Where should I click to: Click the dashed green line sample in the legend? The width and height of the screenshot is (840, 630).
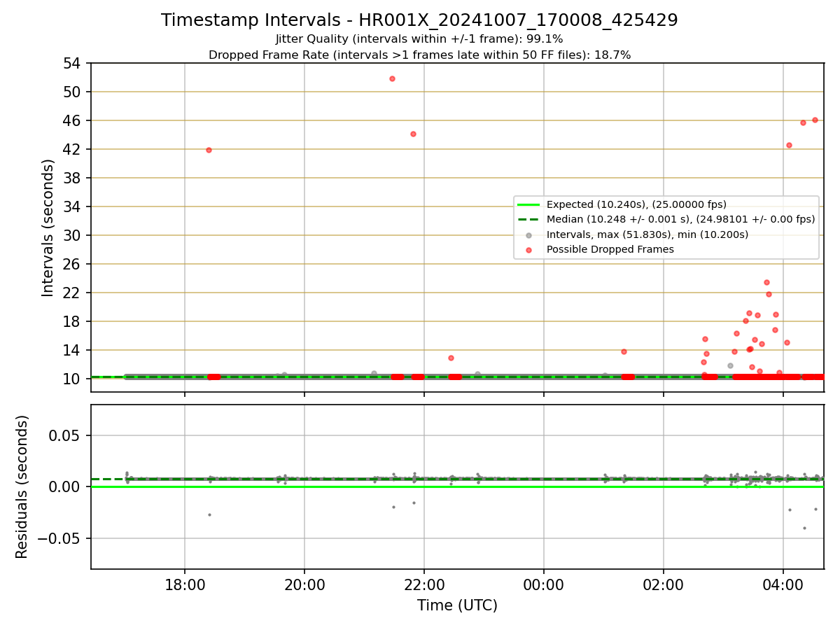[x=529, y=219]
